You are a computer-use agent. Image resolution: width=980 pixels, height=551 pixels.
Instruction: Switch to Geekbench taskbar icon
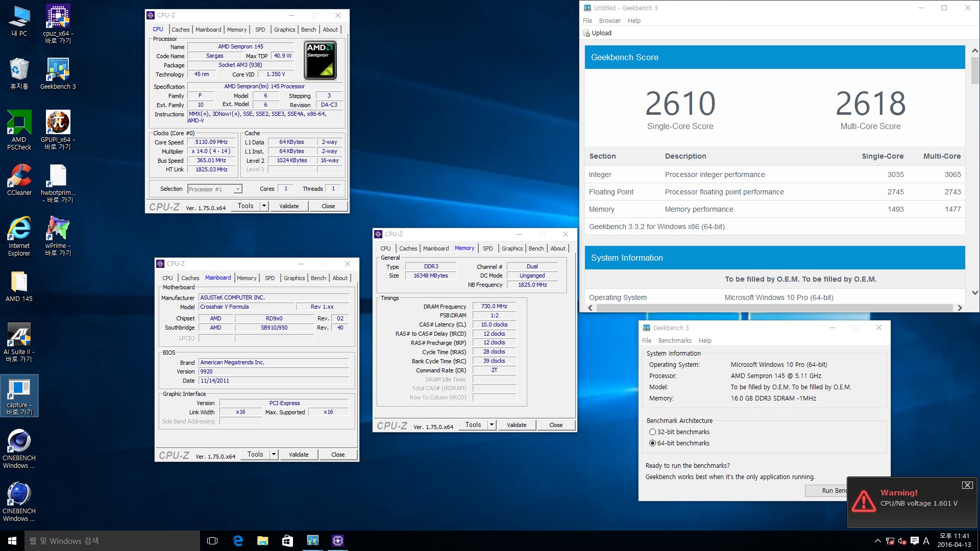click(312, 541)
